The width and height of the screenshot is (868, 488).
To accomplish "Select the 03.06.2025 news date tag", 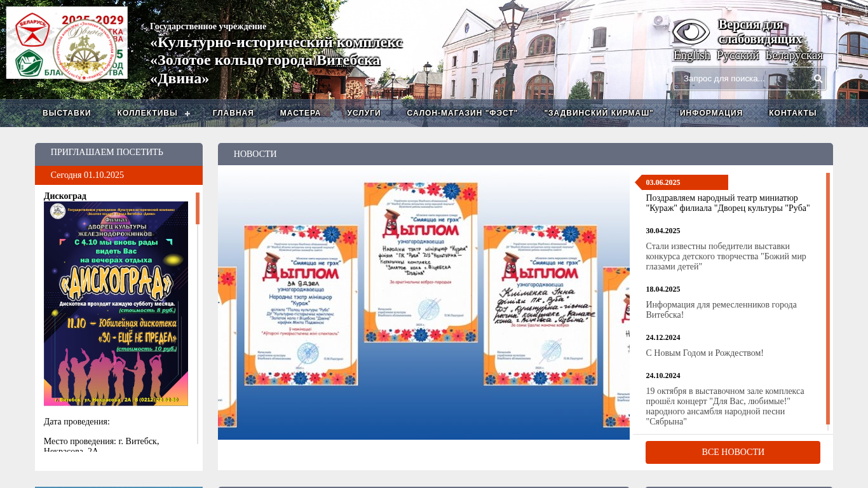I will [x=682, y=182].
